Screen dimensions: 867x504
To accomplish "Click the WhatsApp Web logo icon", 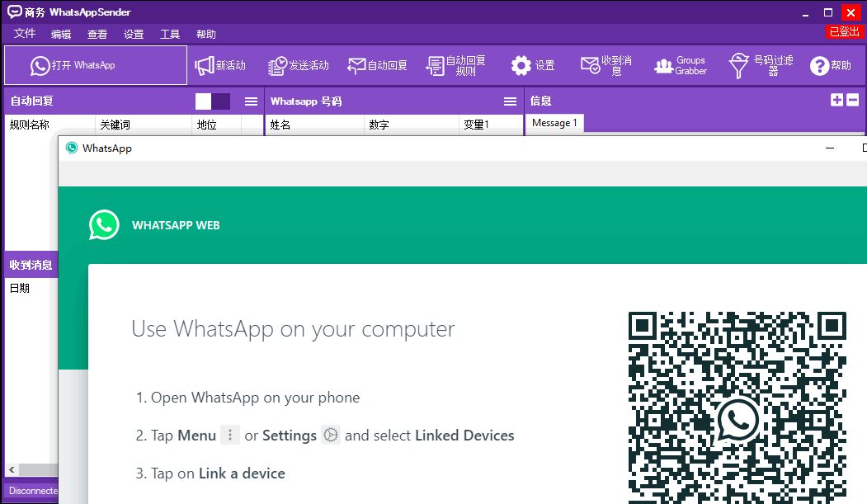I will point(104,225).
